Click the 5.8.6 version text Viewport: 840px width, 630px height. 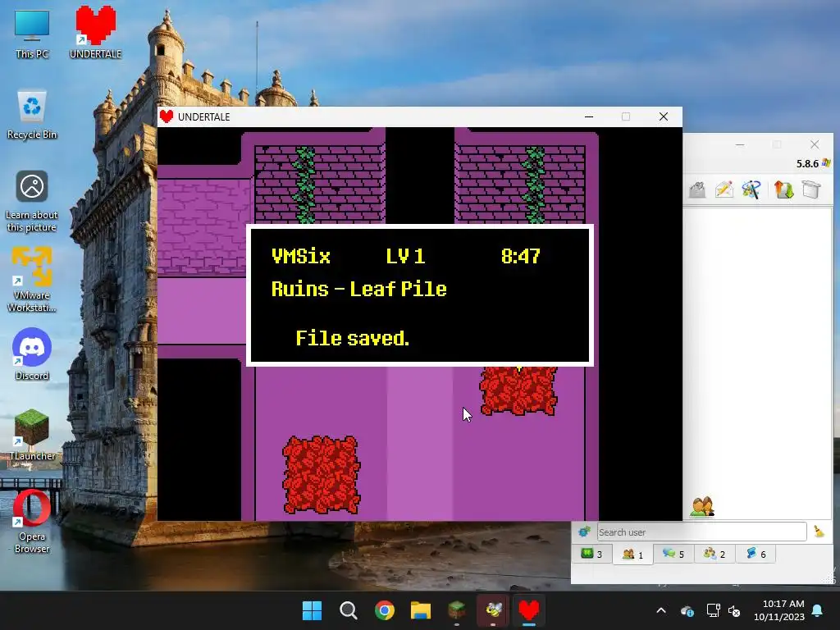[x=807, y=163]
